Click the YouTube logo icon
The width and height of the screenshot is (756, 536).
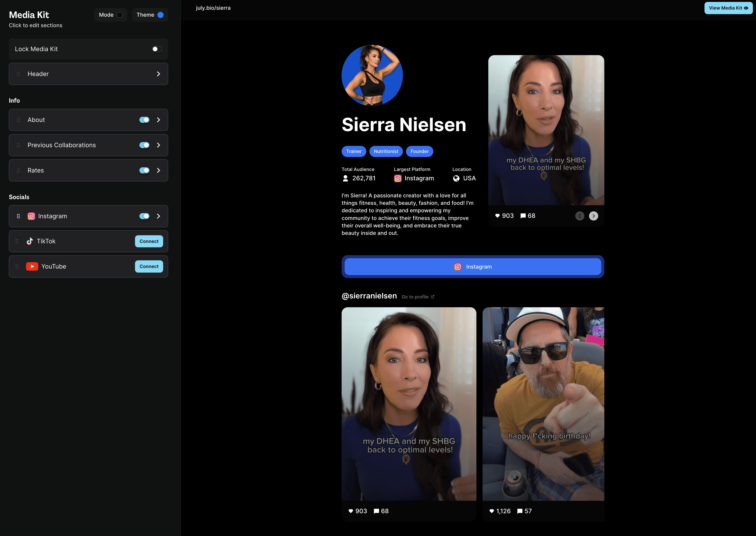point(32,266)
